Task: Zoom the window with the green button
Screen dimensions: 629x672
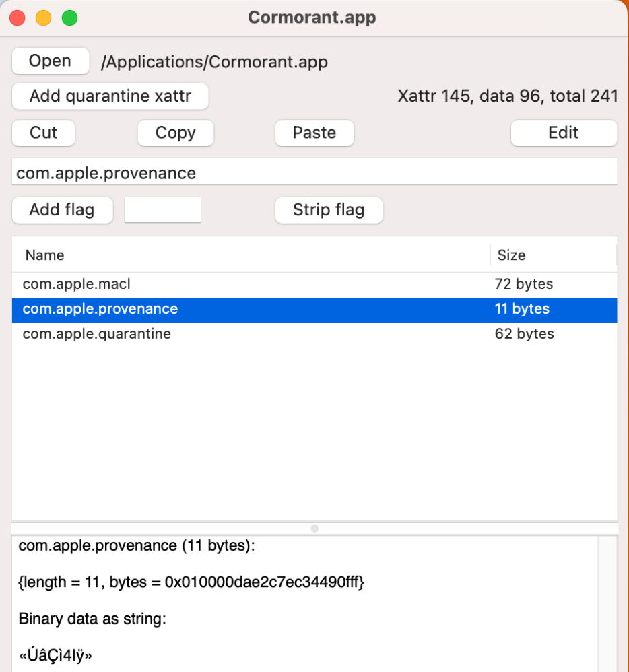Action: click(70, 18)
